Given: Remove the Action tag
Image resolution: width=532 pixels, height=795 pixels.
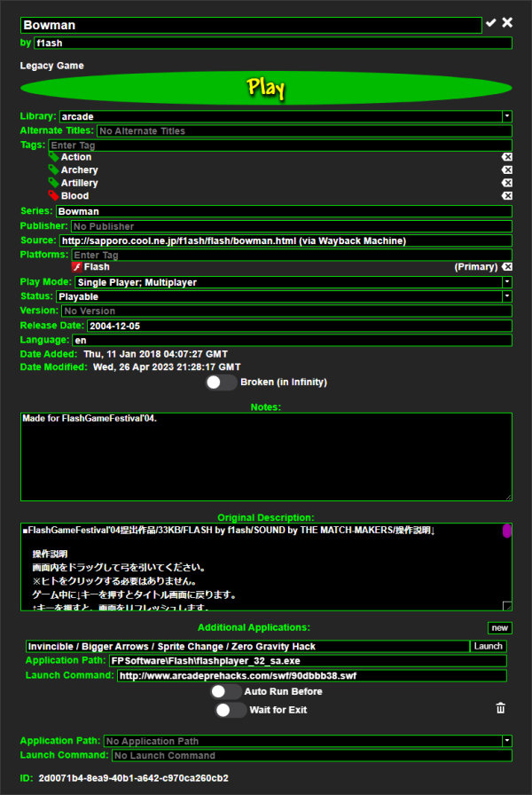Looking at the screenshot, I should (x=506, y=157).
